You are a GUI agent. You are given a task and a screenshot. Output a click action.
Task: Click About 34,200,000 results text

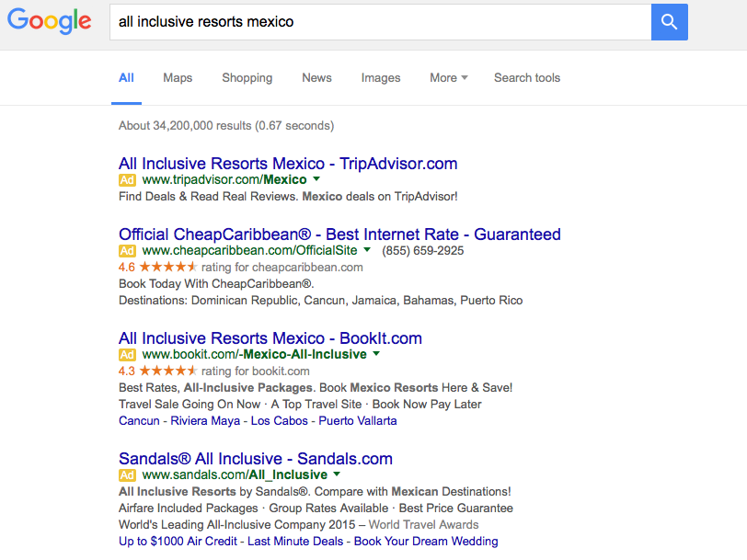pos(226,126)
